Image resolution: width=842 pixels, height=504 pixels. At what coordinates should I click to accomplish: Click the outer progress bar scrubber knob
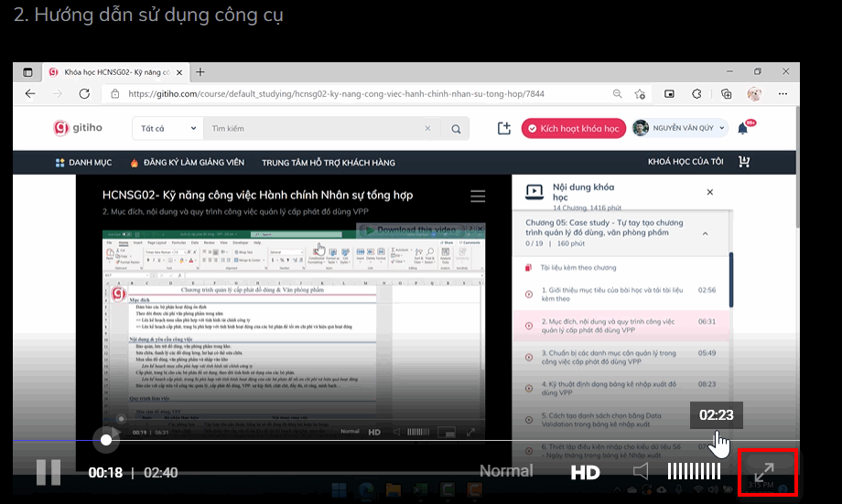click(x=106, y=440)
